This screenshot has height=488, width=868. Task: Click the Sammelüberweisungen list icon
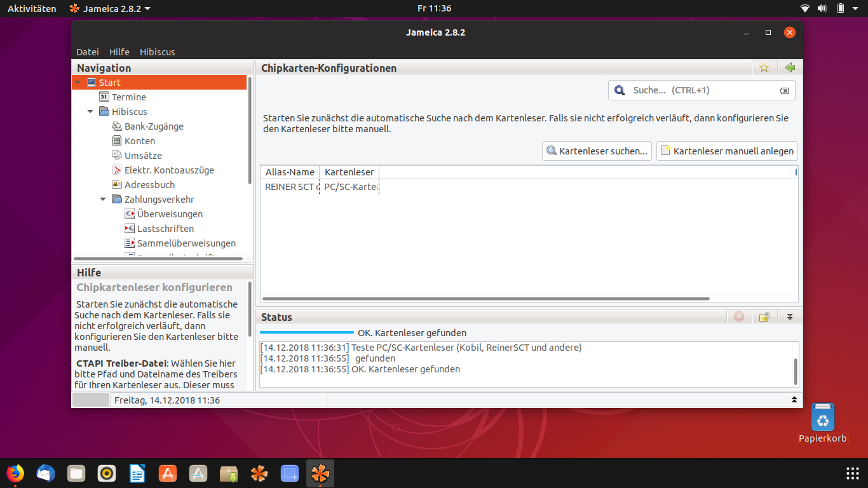pos(130,243)
